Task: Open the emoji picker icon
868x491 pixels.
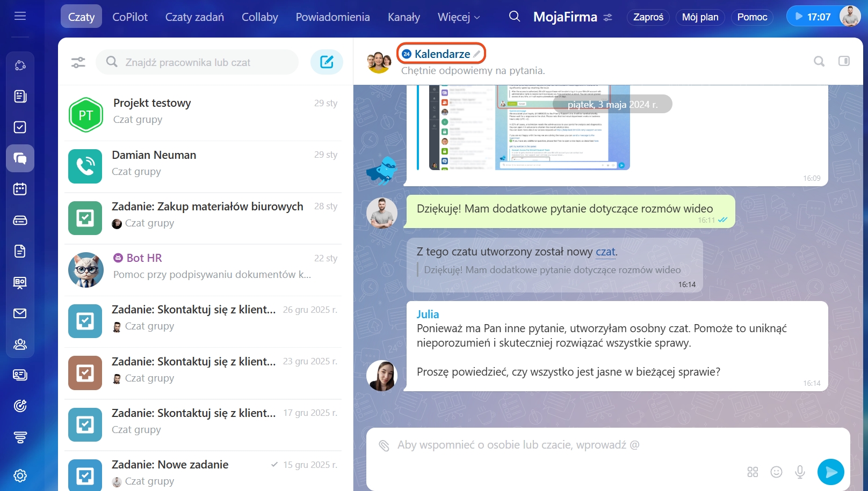Action: coord(776,472)
